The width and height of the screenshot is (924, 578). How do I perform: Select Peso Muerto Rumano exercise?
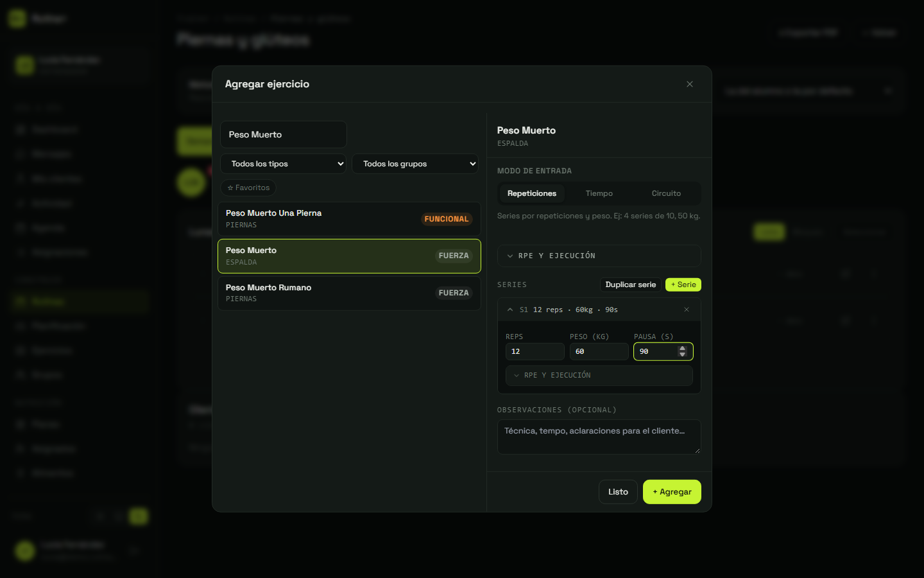(x=349, y=293)
